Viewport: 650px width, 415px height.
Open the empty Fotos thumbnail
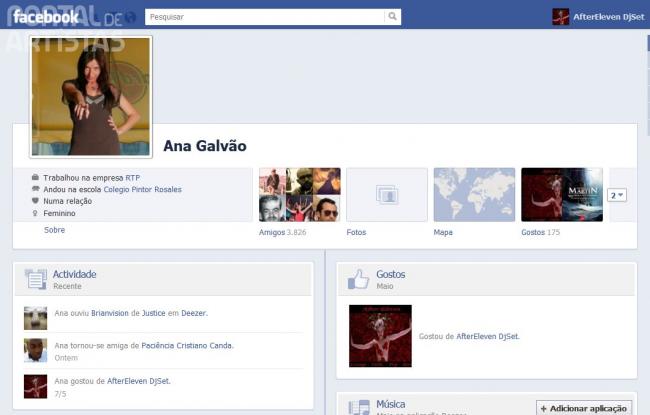[387, 194]
